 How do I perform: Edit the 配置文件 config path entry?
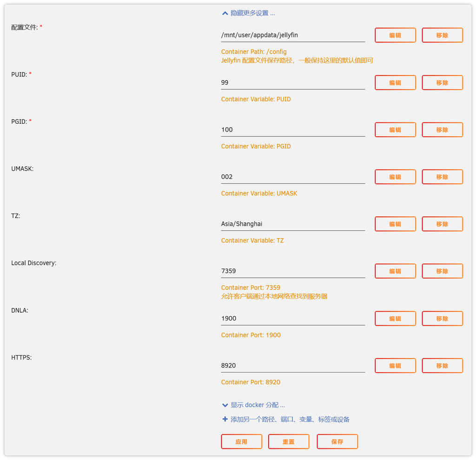[395, 35]
